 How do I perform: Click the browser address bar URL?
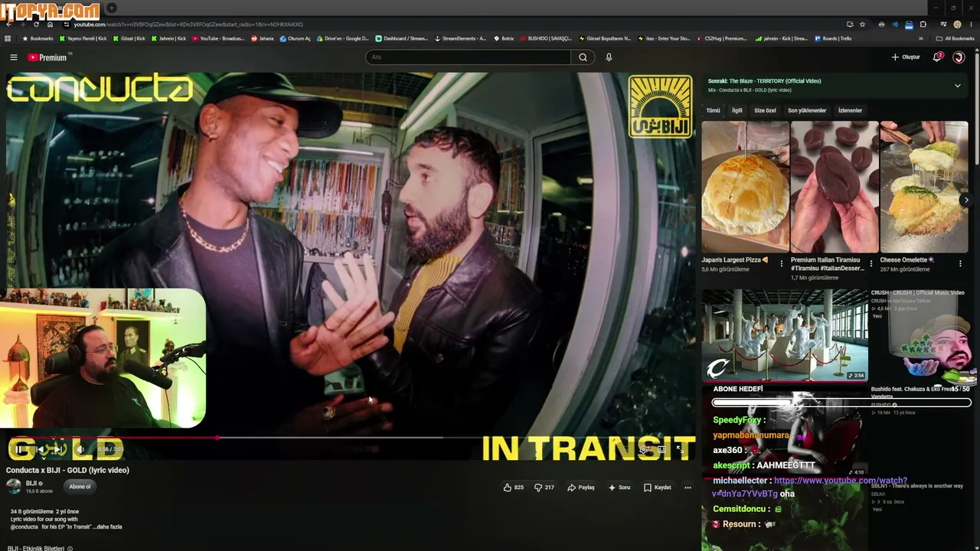(188, 24)
